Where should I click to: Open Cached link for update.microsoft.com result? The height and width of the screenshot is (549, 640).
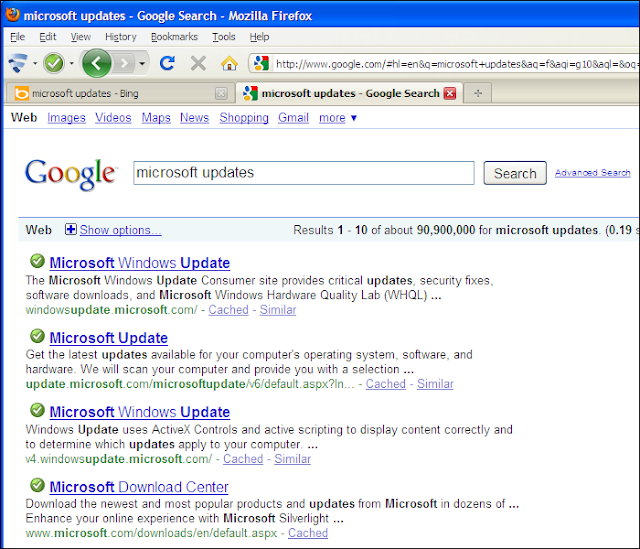[x=386, y=384]
